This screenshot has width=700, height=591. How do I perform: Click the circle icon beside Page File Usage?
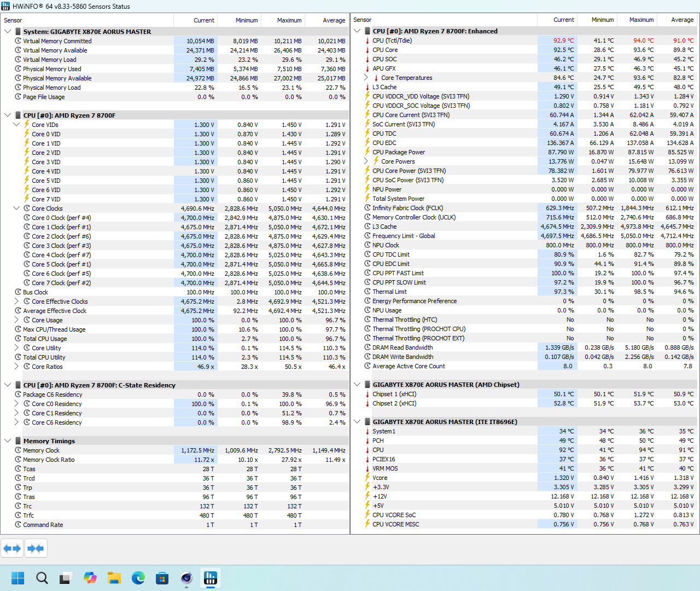pyautogui.click(x=18, y=97)
